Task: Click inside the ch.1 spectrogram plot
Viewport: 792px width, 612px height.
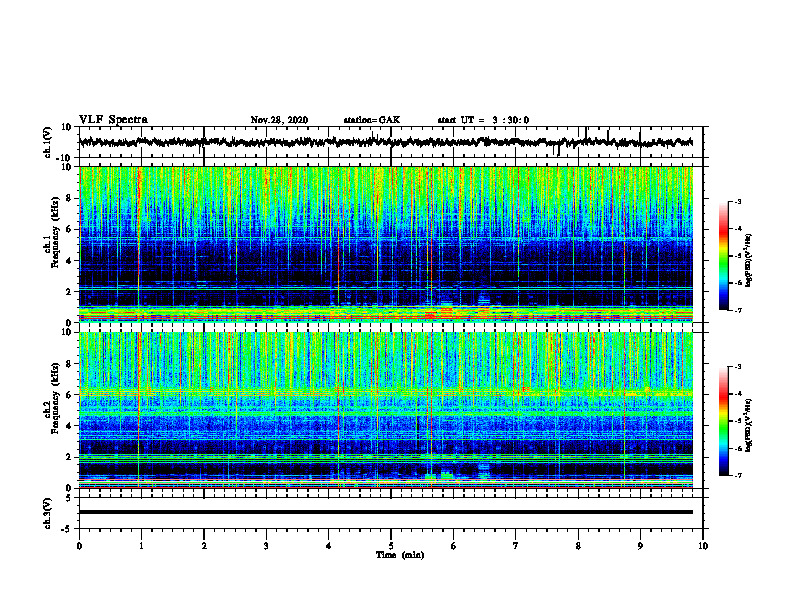Action: pyautogui.click(x=386, y=244)
